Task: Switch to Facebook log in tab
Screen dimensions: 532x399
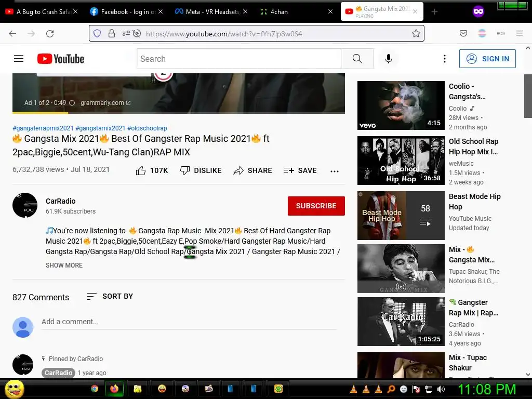Action: [127, 11]
